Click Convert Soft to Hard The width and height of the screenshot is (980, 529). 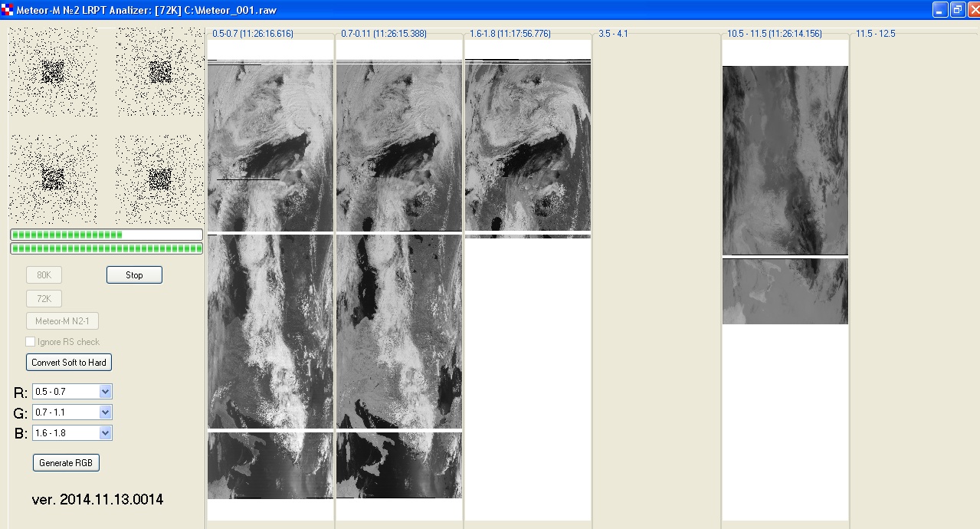69,362
